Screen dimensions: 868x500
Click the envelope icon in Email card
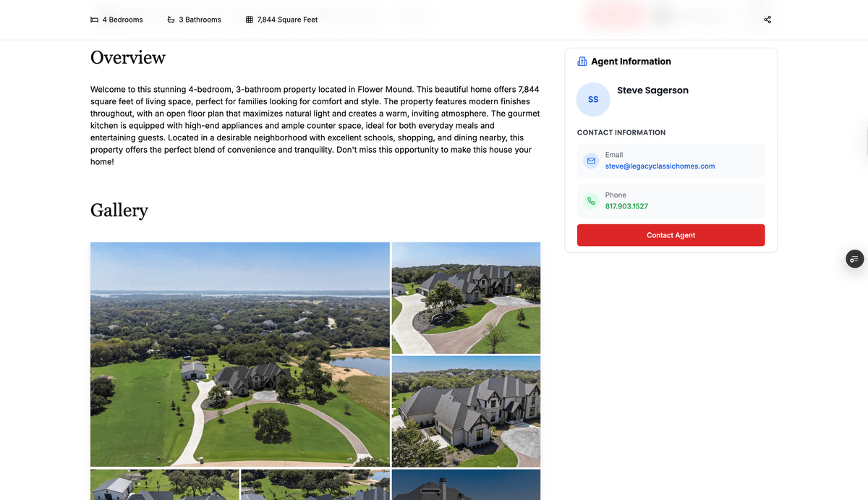[x=592, y=161]
